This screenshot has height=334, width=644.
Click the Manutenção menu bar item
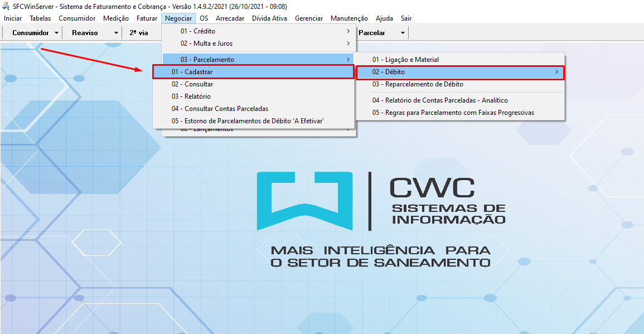click(x=349, y=18)
